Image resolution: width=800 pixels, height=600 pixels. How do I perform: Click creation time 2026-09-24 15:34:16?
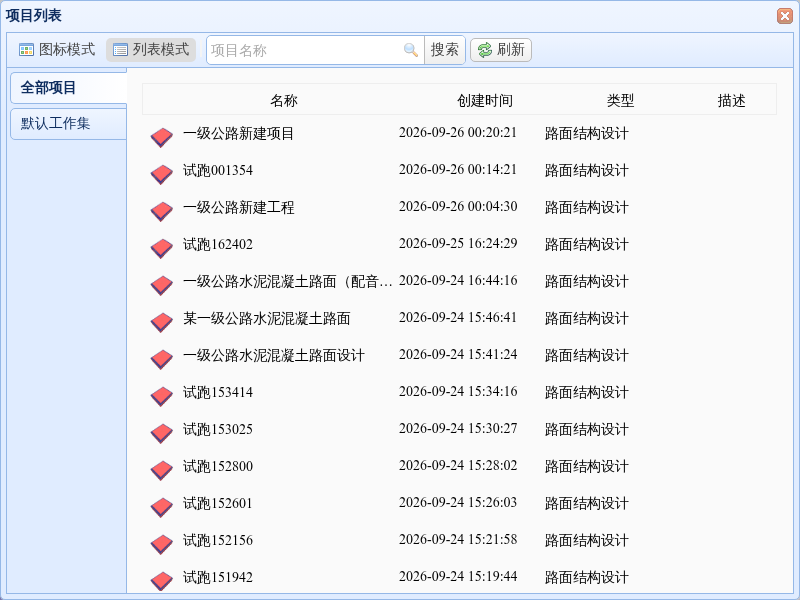pyautogui.click(x=458, y=391)
